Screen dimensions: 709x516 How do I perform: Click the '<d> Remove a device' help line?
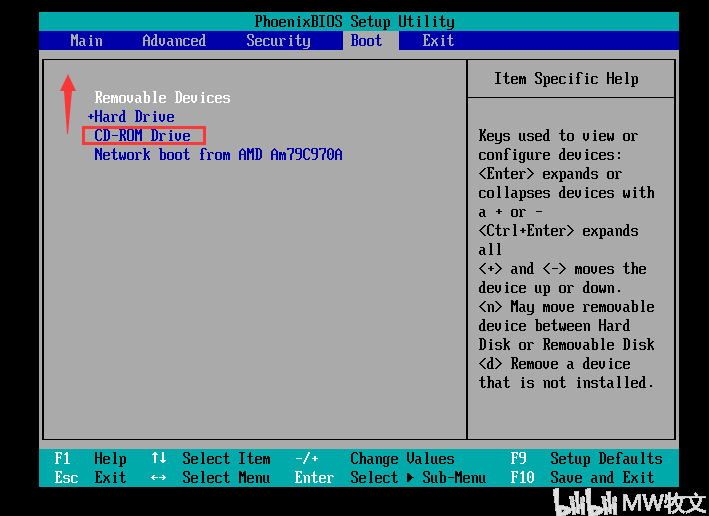tap(554, 364)
